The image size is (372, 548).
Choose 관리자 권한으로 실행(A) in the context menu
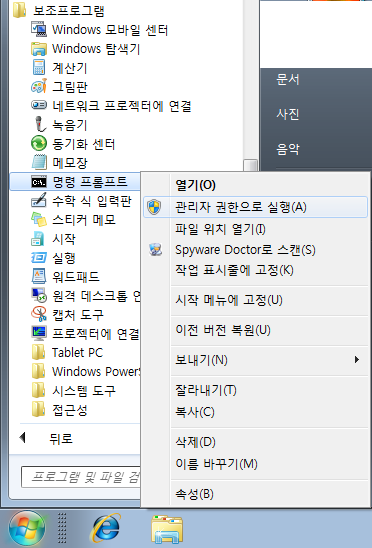(x=256, y=207)
